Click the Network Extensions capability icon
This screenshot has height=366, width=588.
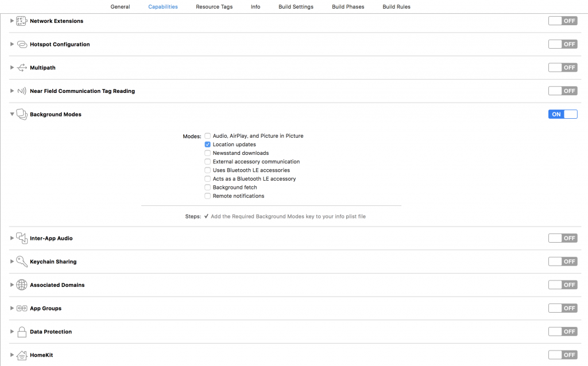(21, 20)
